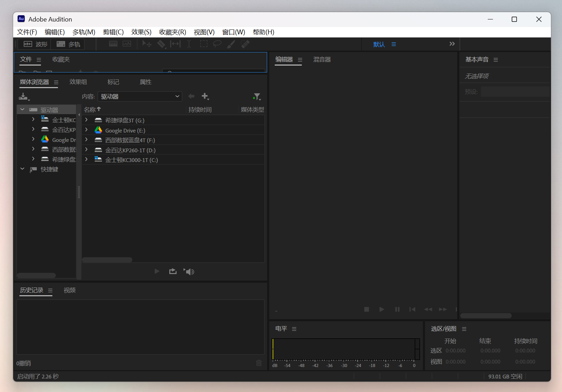Open the 默认 workspace menu icon
This screenshot has height=392, width=562.
pos(394,44)
